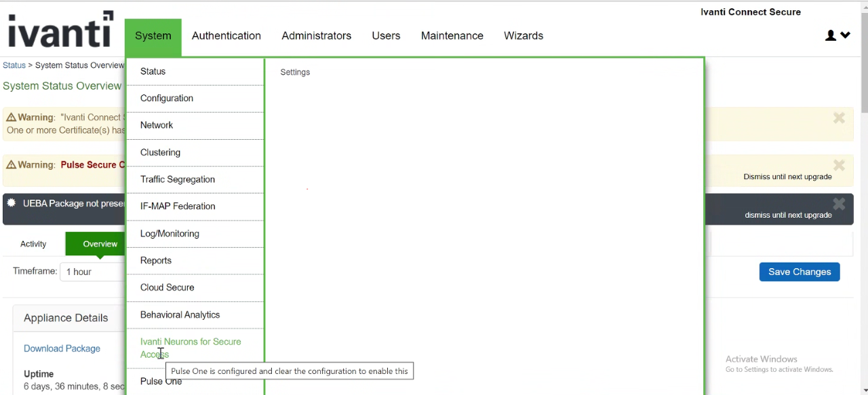Image resolution: width=868 pixels, height=395 pixels.
Task: Switch to the Overview tab
Action: point(100,244)
